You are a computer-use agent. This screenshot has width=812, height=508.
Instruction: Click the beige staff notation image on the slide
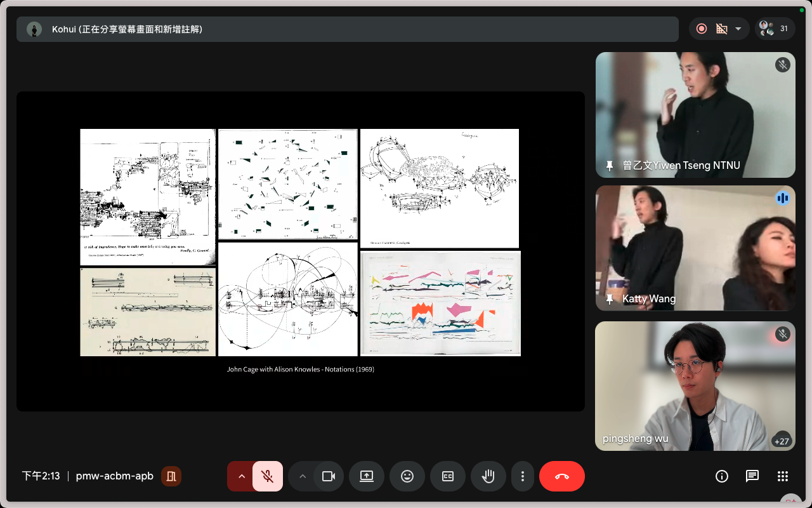pos(148,312)
